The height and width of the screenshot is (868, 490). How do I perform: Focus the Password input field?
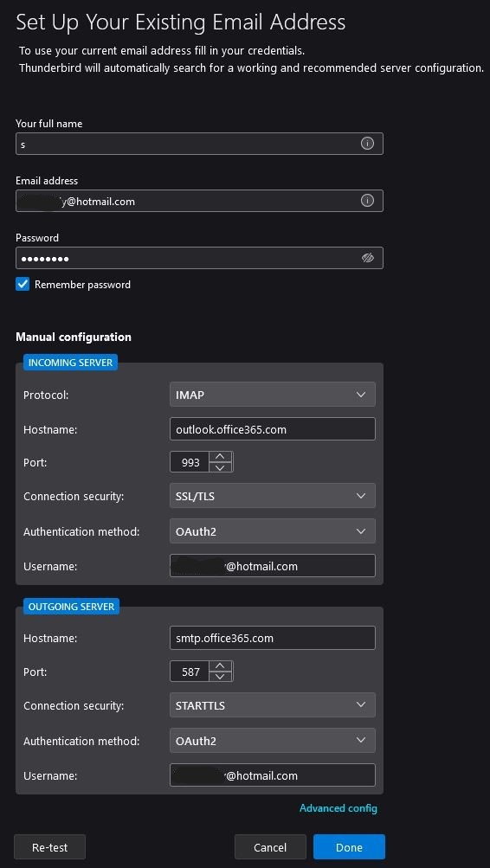pyautogui.click(x=199, y=258)
